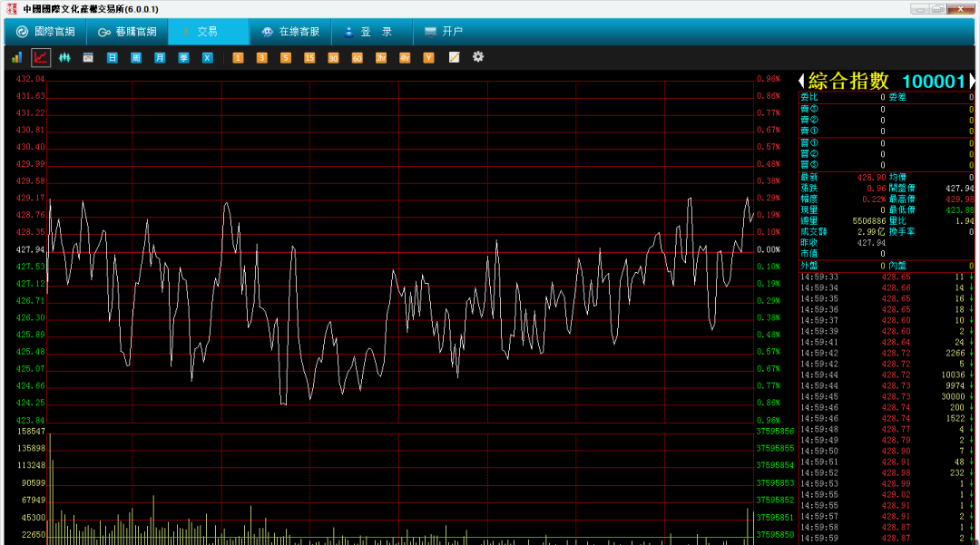
Task: Select quarterly (季) period icon
Action: coord(183,57)
